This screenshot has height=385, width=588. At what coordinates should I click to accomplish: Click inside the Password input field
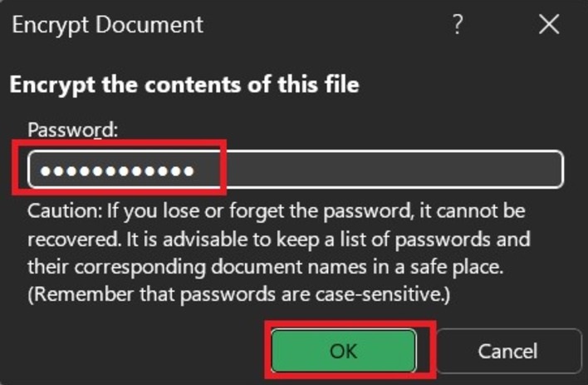[295, 170]
